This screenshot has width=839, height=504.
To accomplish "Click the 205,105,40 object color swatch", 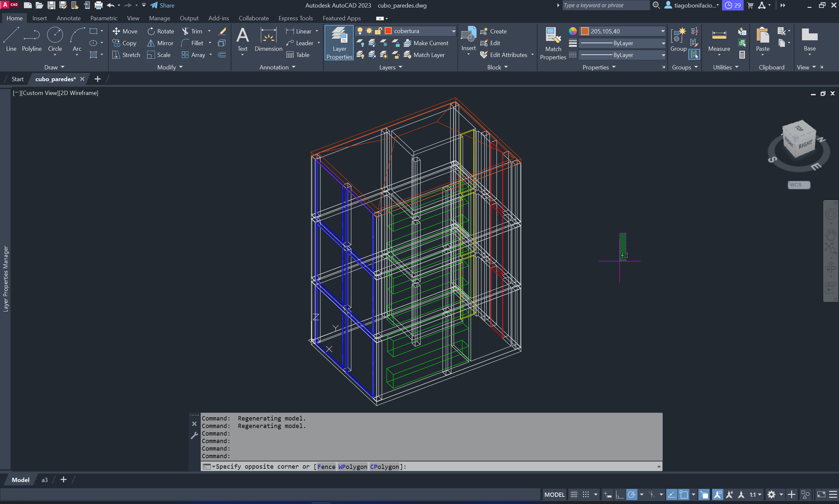I will [585, 31].
